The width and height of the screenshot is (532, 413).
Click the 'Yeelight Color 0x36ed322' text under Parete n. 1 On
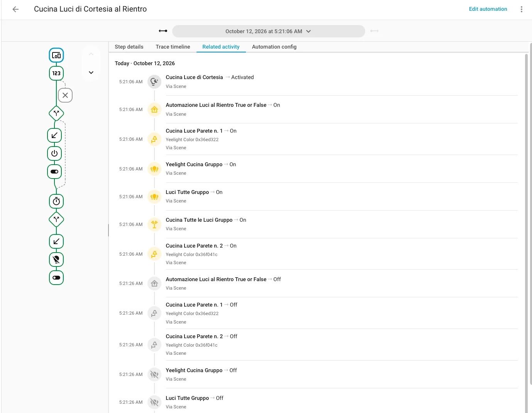pyautogui.click(x=192, y=140)
